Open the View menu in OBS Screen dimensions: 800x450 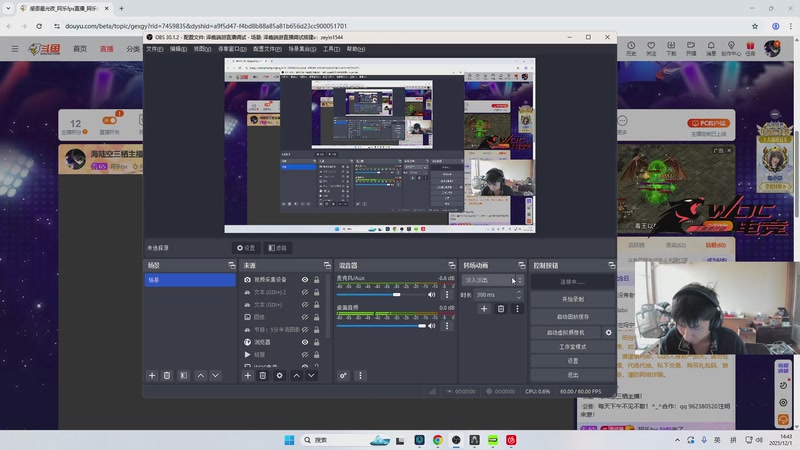tap(202, 49)
